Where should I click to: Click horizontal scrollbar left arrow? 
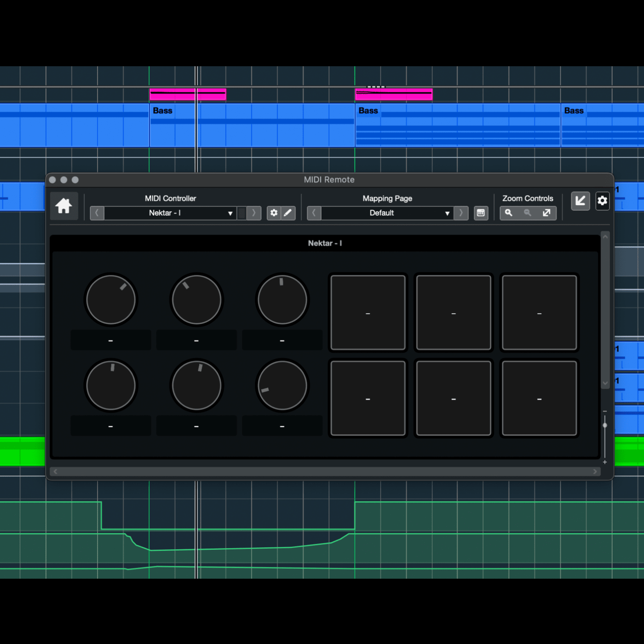tap(56, 471)
